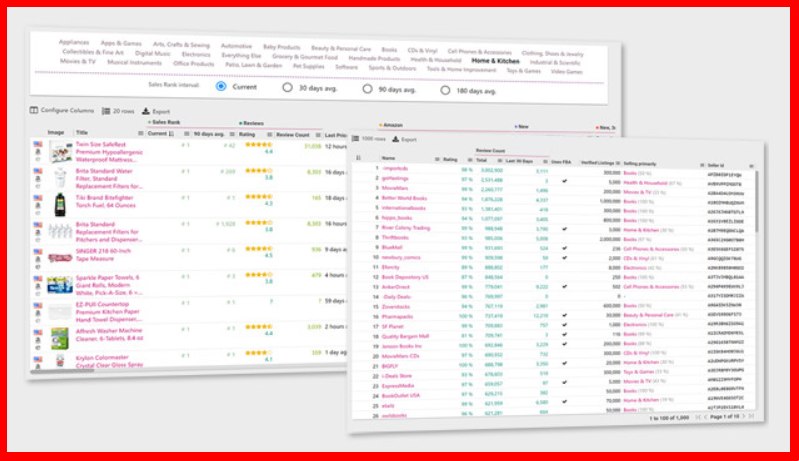Click vertical scrollbar of seller table
This screenshot has width=799, height=461.
757,201
